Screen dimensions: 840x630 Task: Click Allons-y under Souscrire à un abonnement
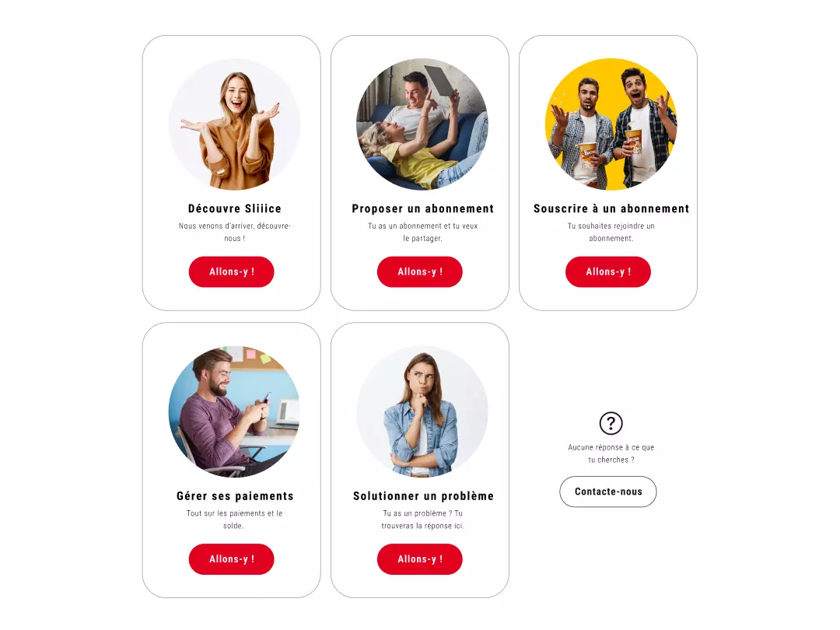point(608,271)
